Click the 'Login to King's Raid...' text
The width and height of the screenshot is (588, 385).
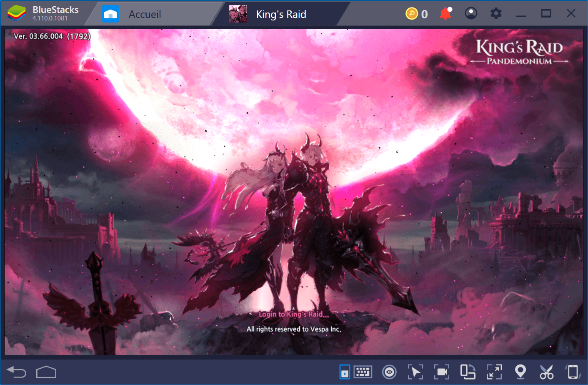294,314
